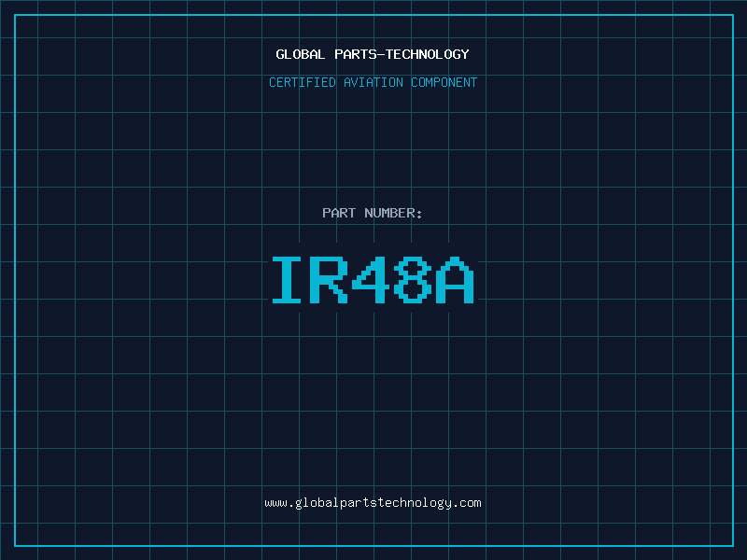Select the word CERTIFIED in the subtitle
This screenshot has height=560, width=747.
[303, 82]
